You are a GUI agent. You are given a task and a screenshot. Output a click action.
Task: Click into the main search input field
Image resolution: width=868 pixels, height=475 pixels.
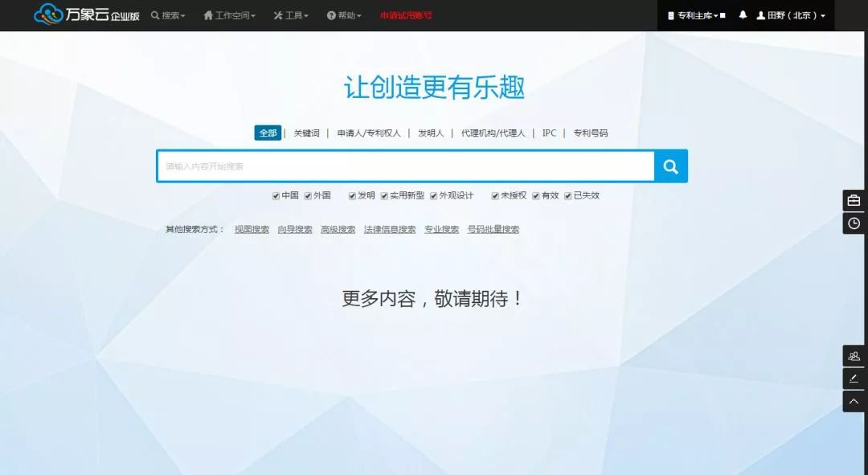click(x=406, y=166)
